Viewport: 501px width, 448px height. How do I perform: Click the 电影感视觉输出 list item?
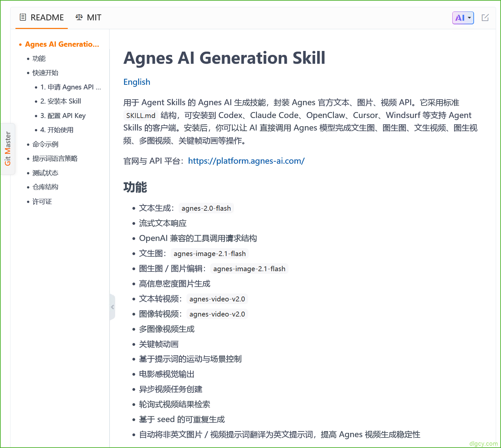click(167, 374)
